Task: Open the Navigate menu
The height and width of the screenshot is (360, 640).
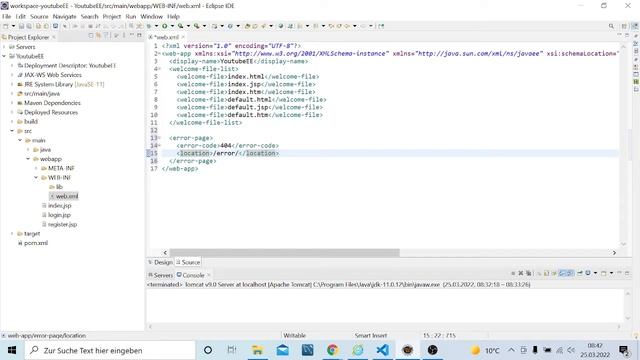Action: point(64,16)
